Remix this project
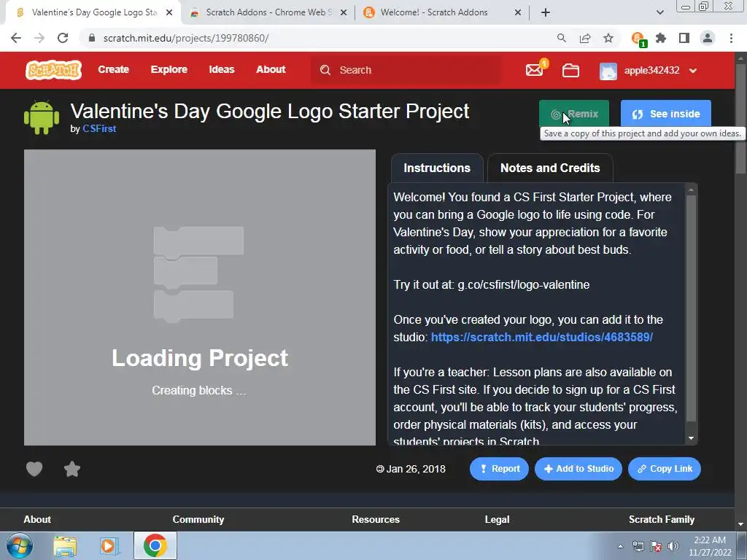 (574, 114)
